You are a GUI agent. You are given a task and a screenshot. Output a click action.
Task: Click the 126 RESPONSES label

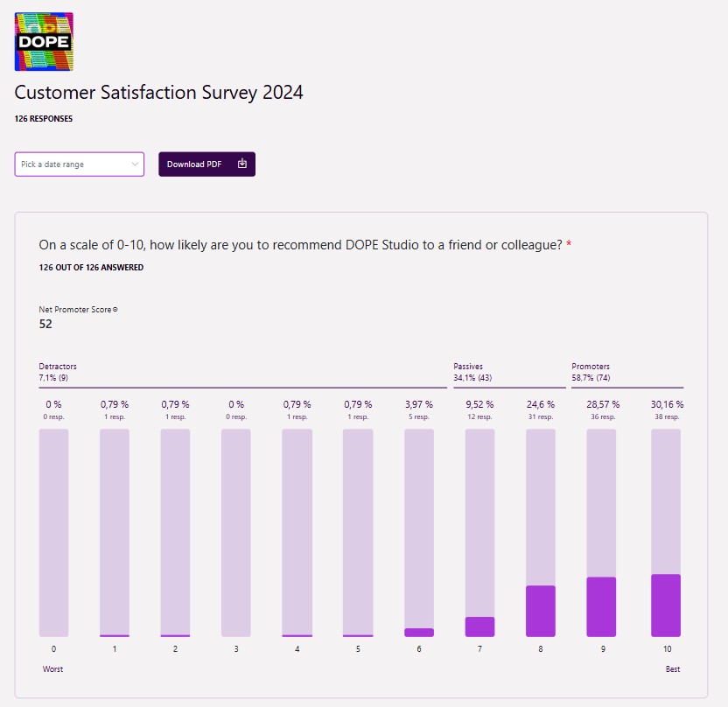pos(44,118)
